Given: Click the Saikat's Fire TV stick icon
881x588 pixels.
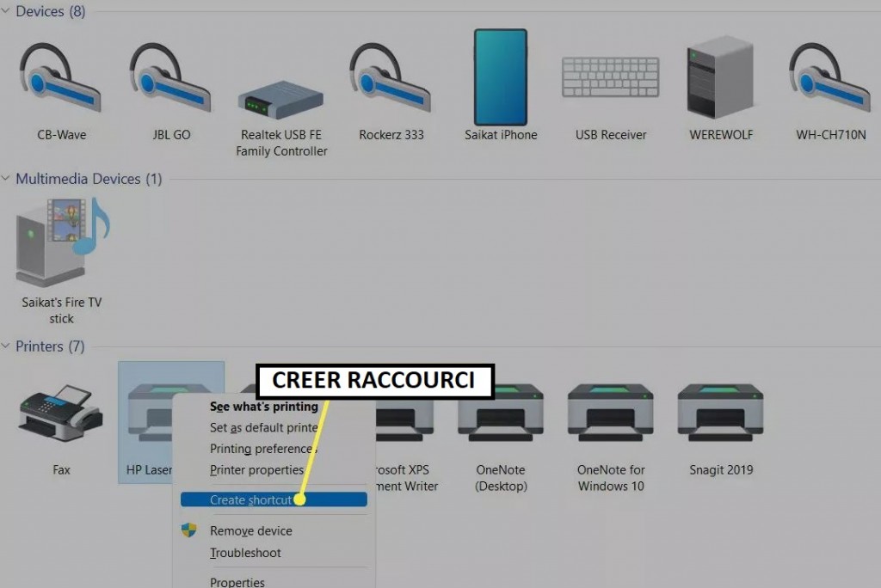Looking at the screenshot, I should 62,242.
